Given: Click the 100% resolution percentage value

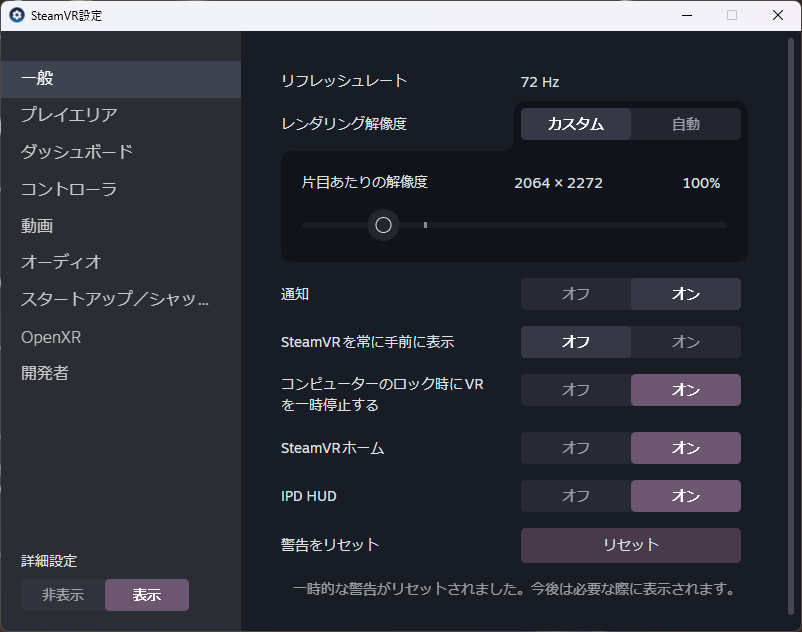Looking at the screenshot, I should pyautogui.click(x=701, y=183).
